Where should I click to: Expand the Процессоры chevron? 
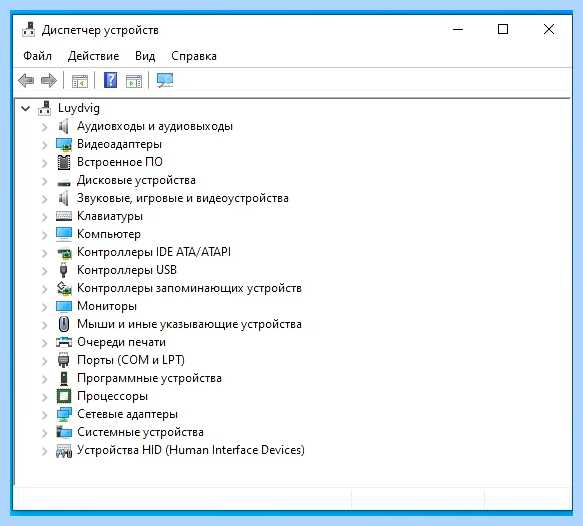(x=44, y=397)
